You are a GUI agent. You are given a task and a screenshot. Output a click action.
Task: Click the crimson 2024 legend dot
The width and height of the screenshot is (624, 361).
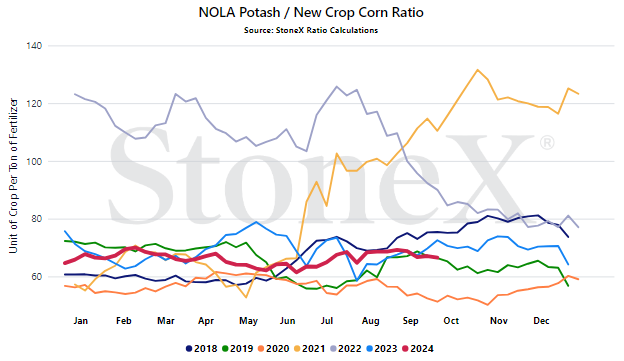(405, 349)
